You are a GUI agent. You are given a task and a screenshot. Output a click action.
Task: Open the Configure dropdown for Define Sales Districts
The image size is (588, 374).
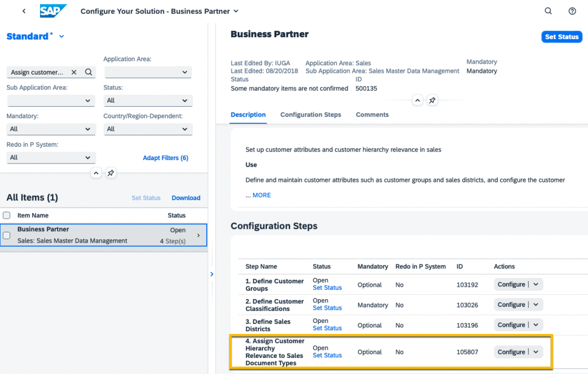(536, 325)
